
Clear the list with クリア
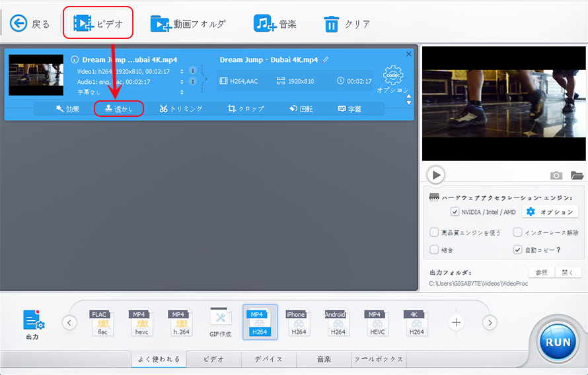(347, 24)
